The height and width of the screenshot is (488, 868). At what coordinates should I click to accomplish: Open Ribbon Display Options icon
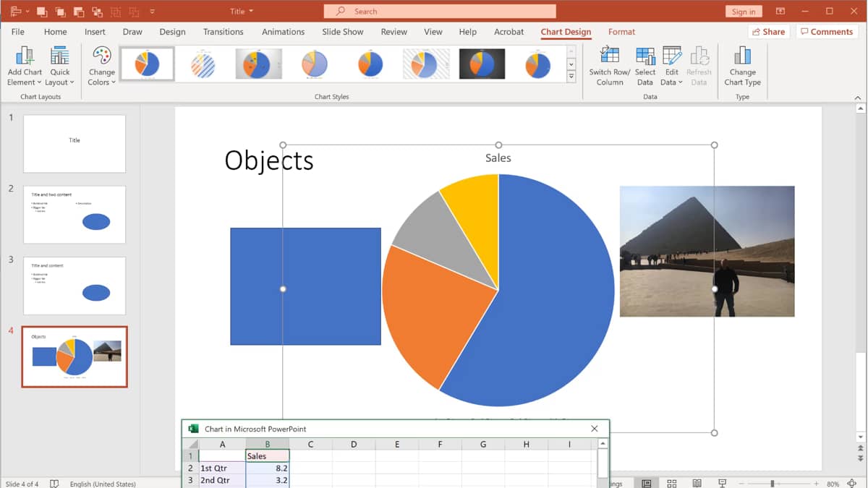click(x=780, y=12)
